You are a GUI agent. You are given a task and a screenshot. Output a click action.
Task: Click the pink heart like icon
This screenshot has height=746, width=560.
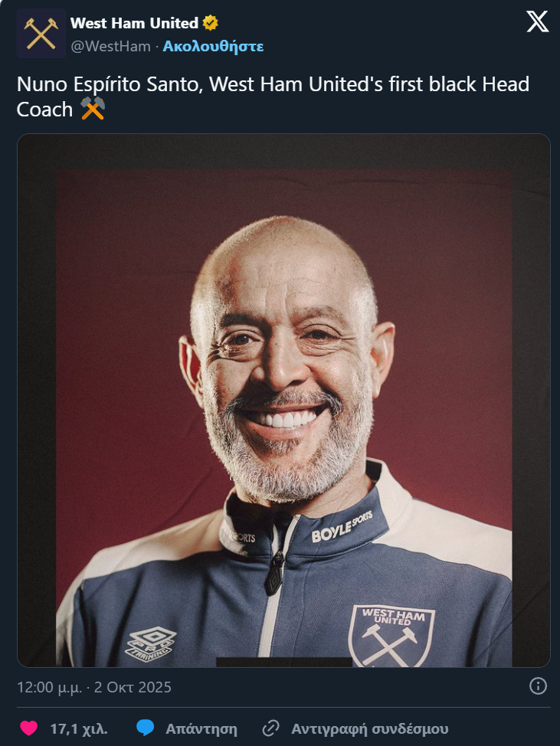[28, 728]
